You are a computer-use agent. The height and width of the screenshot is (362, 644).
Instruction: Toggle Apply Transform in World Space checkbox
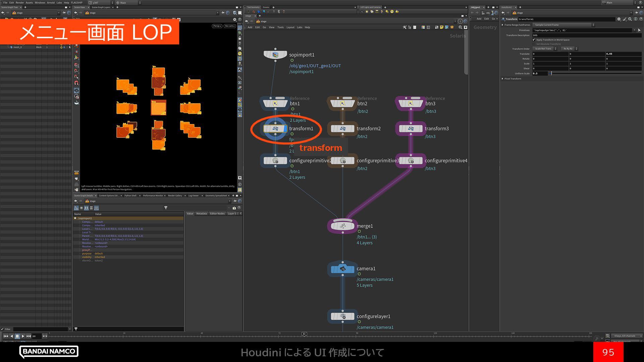[x=534, y=40]
